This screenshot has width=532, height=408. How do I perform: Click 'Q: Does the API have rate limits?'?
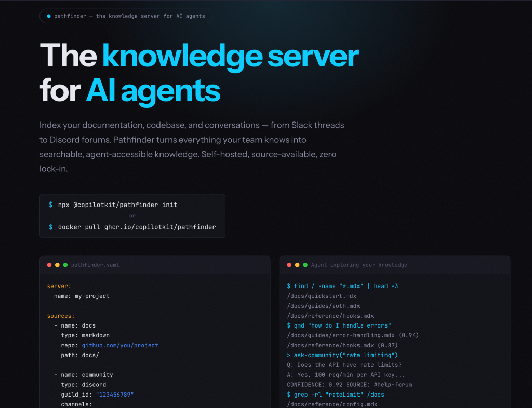(344, 365)
